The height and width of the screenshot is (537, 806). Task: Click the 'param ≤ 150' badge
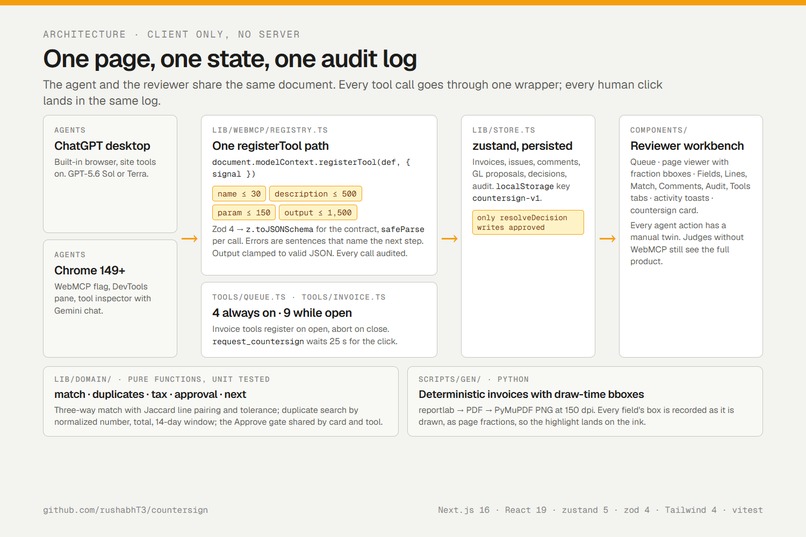(x=244, y=212)
